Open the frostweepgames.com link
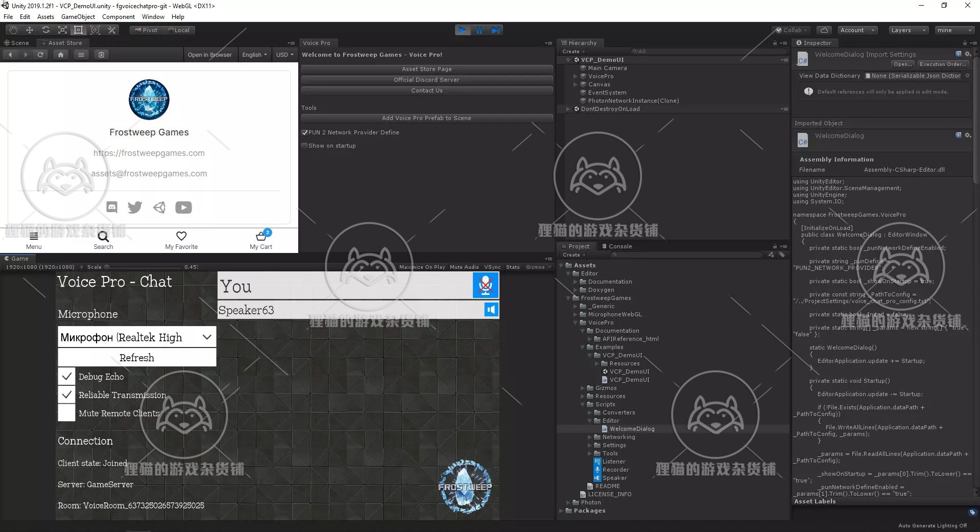This screenshot has height=532, width=980. point(149,153)
